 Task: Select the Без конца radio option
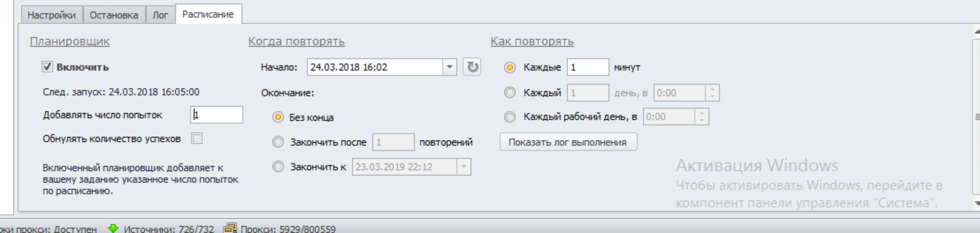277,117
